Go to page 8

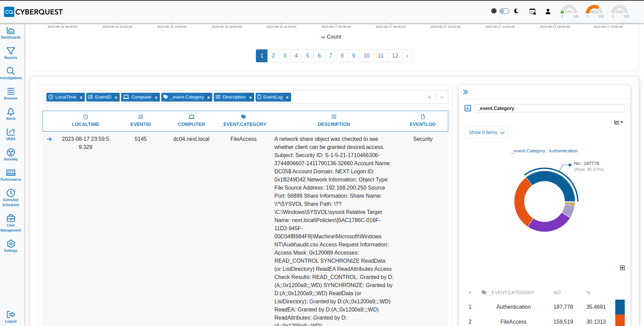(x=342, y=56)
